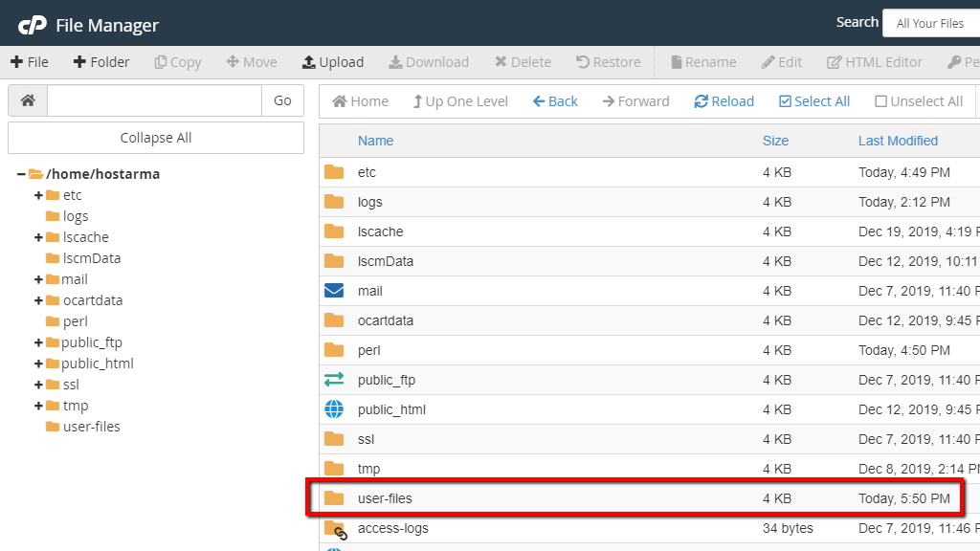980x551 pixels.
Task: Open the search scope All Your Files dropdown
Action: coord(931,23)
